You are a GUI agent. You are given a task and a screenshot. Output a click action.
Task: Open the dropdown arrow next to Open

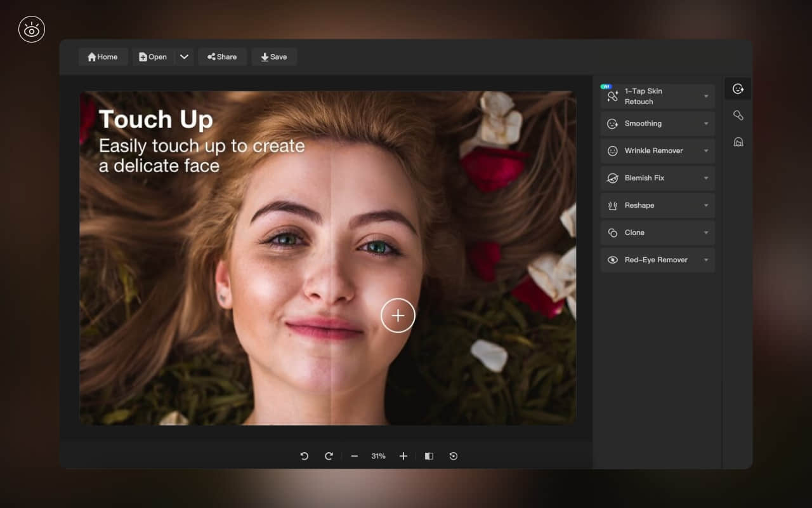tap(184, 57)
